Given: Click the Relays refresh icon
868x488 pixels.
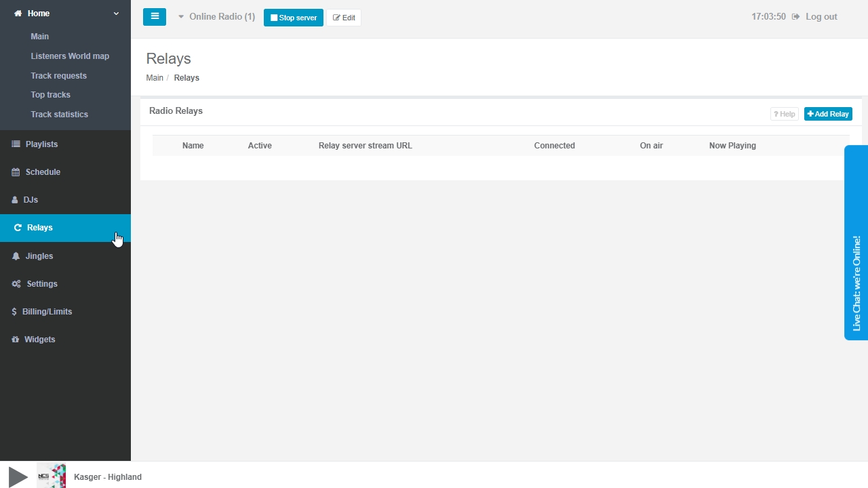Looking at the screenshot, I should (18, 228).
